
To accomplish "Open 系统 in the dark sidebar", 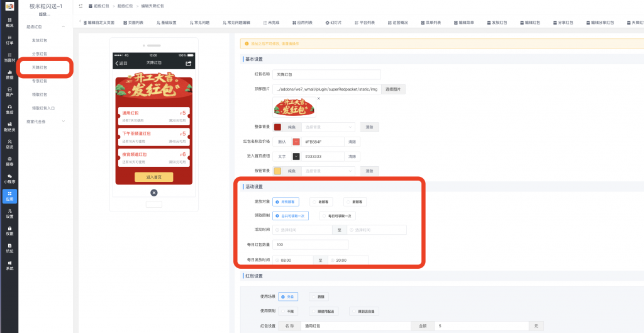I will click(9, 266).
